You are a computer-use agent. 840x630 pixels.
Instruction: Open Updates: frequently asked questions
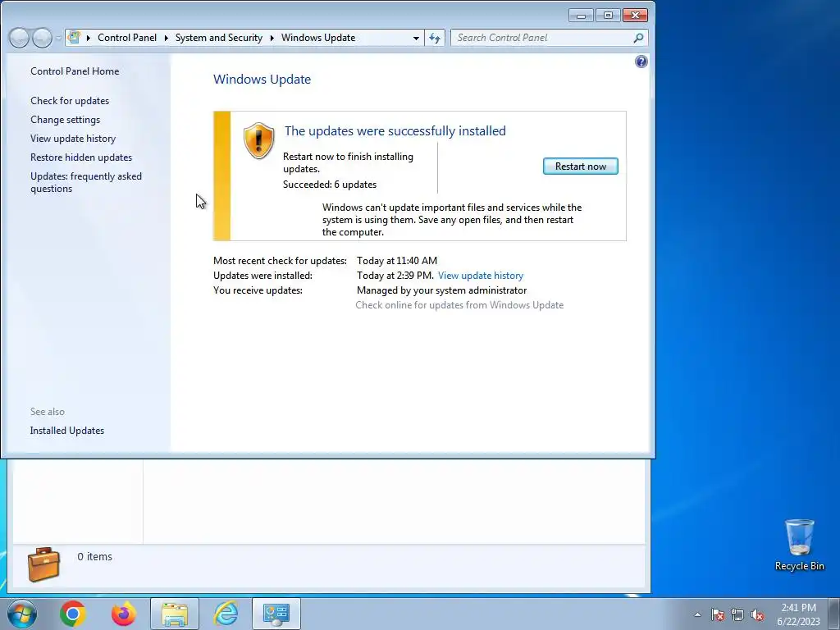pyautogui.click(x=85, y=182)
